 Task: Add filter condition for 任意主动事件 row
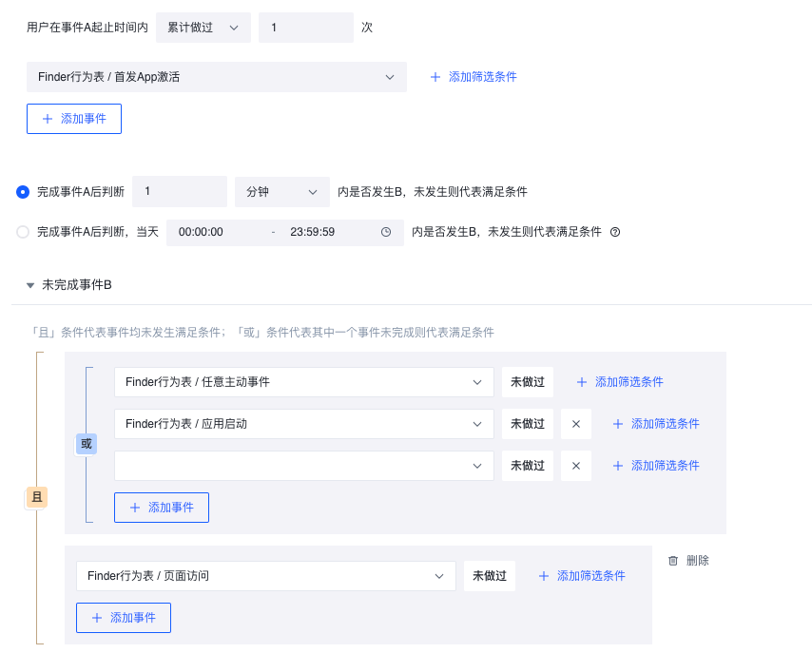tap(620, 382)
